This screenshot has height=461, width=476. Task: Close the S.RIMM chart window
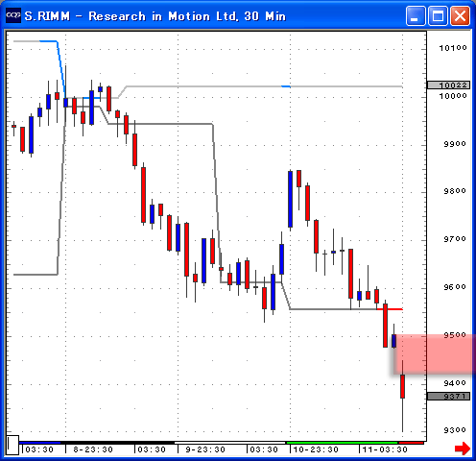[x=460, y=15]
